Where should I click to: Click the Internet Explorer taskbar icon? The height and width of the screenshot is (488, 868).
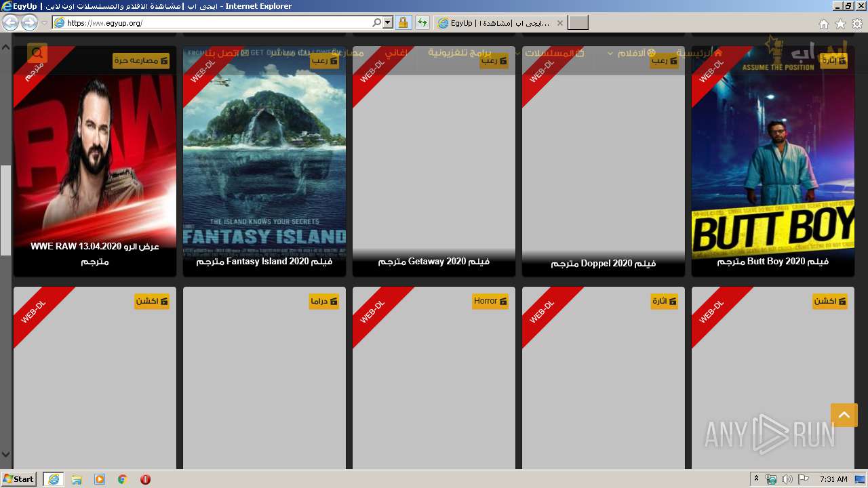(x=54, y=479)
